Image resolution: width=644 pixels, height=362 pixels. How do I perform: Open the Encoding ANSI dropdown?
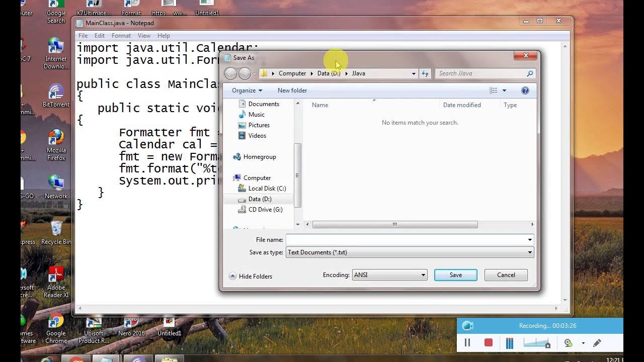pyautogui.click(x=389, y=275)
